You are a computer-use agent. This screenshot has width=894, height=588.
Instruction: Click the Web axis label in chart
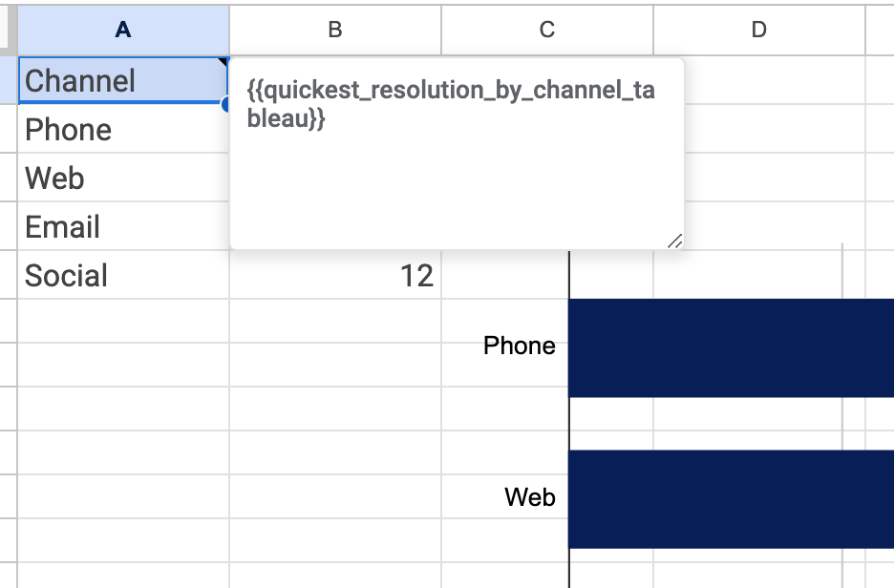pos(530,496)
